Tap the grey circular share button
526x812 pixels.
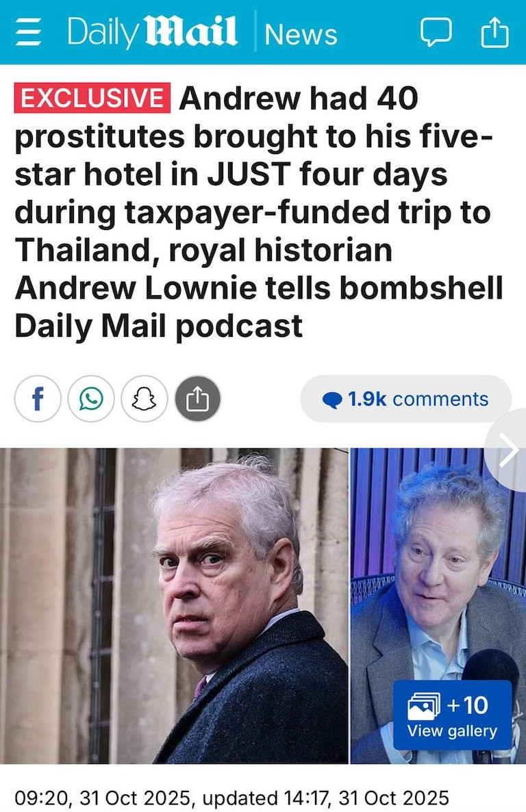[197, 398]
